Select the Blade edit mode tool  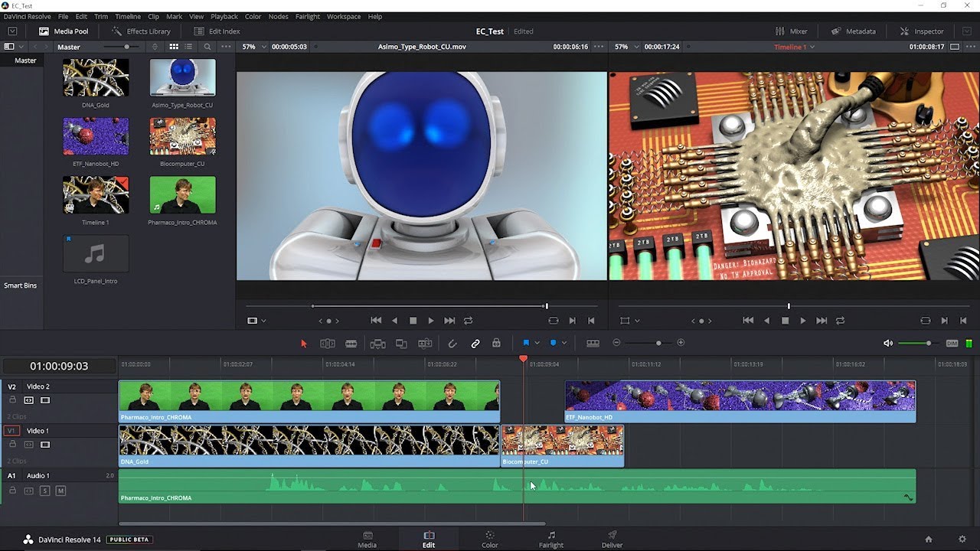(351, 343)
